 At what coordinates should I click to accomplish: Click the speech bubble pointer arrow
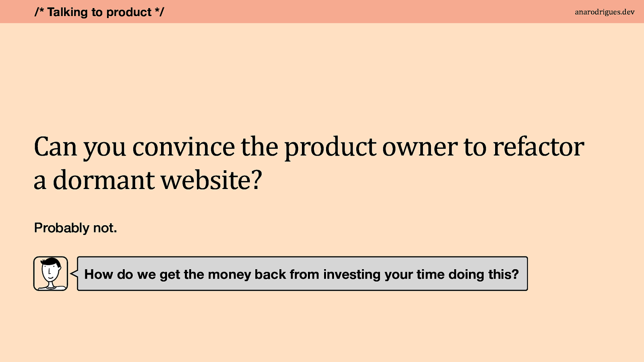click(x=74, y=274)
